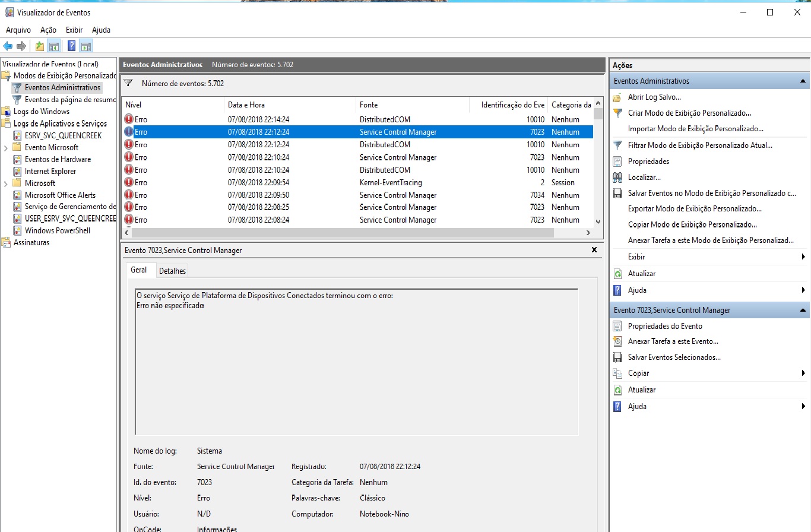This screenshot has height=532, width=811.
Task: Open the Ajuda menu in menu bar
Action: pyautogui.click(x=101, y=30)
